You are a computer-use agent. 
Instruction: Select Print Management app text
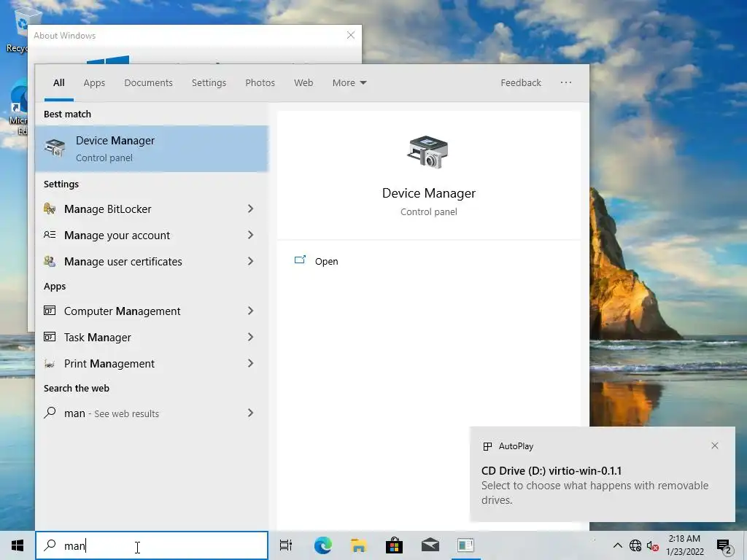pyautogui.click(x=109, y=364)
